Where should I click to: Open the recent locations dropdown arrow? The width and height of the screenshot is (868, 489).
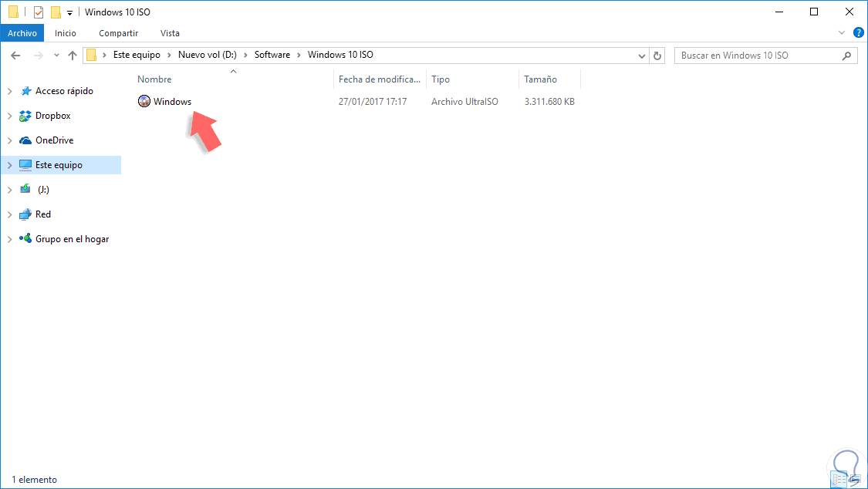pyautogui.click(x=56, y=56)
